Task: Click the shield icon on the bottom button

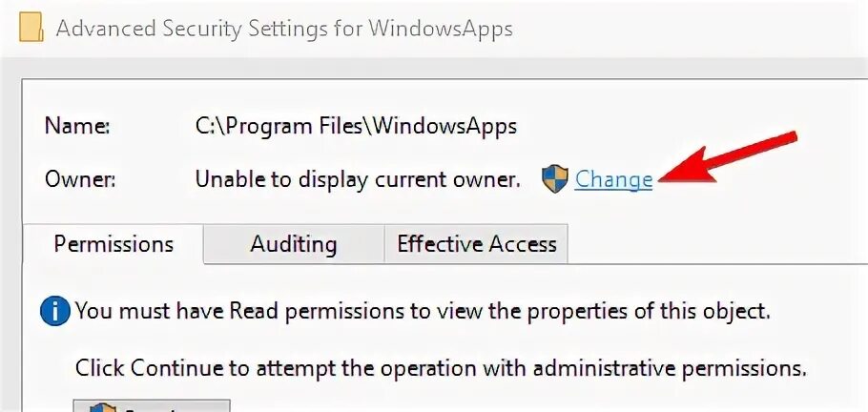Action: pyautogui.click(x=102, y=407)
